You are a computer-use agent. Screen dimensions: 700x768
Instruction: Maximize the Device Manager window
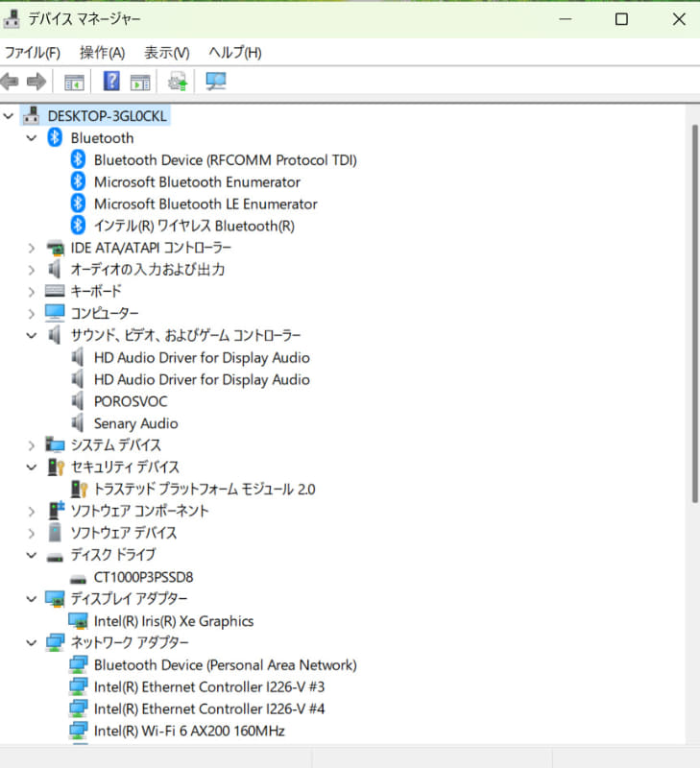621,19
